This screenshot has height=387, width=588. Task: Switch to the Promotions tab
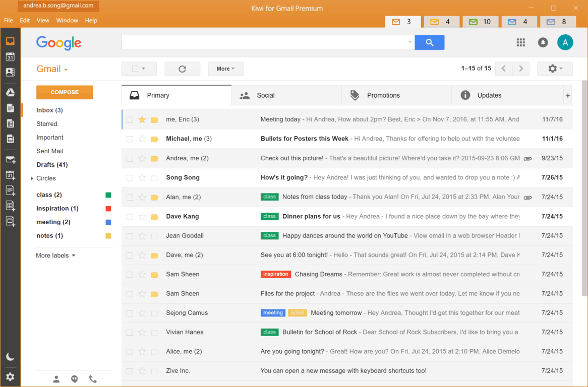[383, 95]
